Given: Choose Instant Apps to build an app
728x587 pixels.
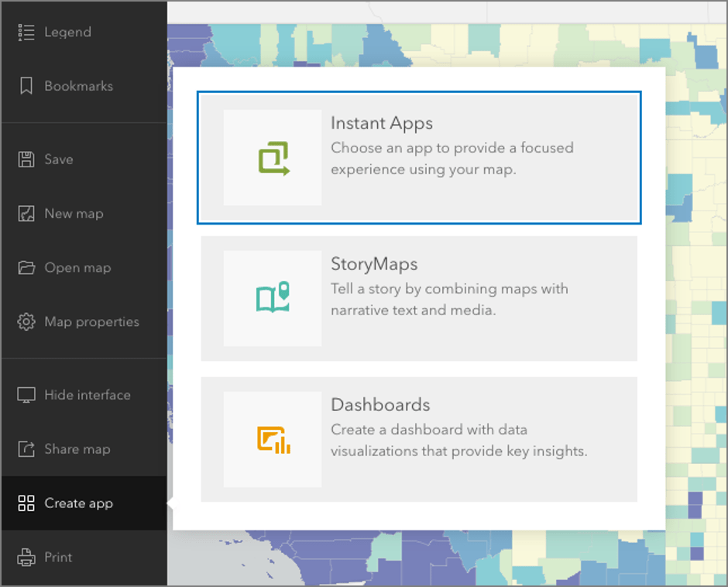Looking at the screenshot, I should [419, 157].
